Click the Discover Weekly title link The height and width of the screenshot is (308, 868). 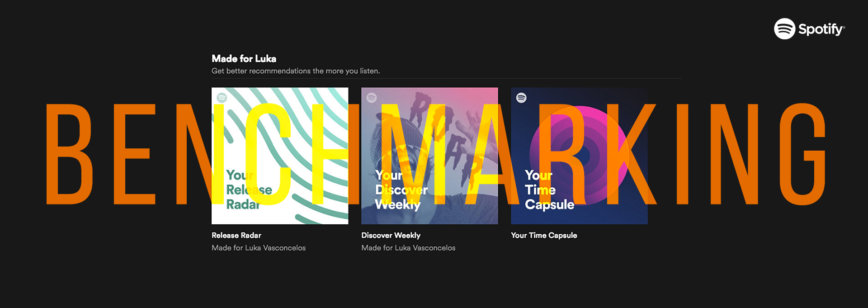(391, 235)
